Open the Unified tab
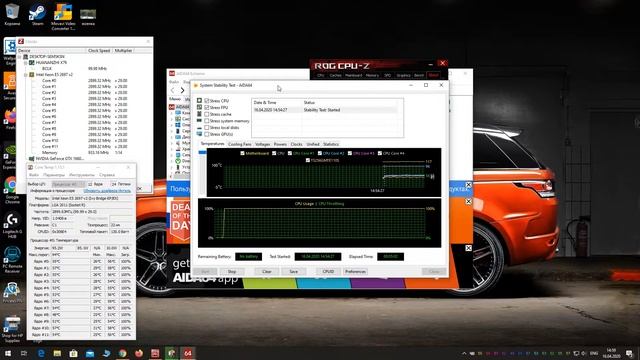The height and width of the screenshot is (360, 640). point(313,144)
